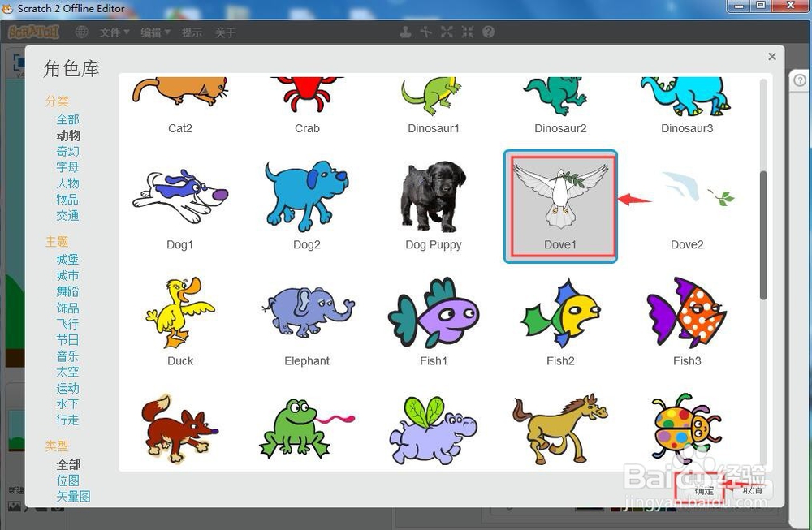Show all types with 全部 under 类型
Viewport: 812px width, 530px height.
click(x=68, y=465)
